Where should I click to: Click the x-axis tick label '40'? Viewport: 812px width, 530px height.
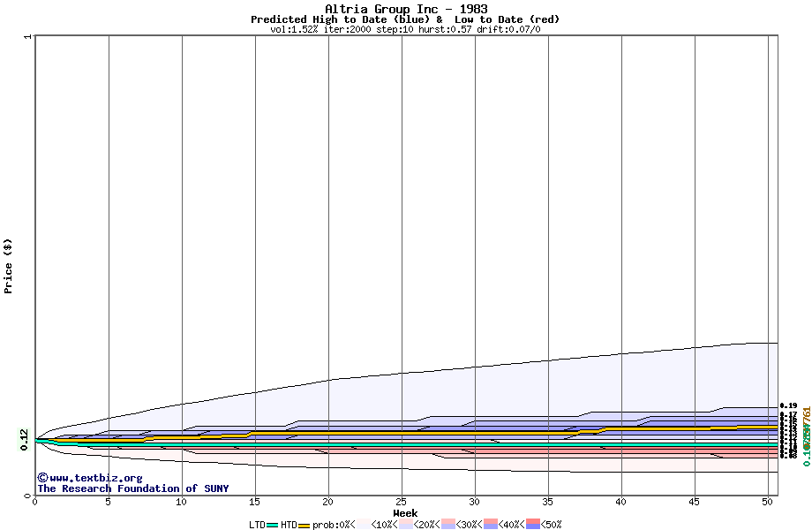(620, 502)
